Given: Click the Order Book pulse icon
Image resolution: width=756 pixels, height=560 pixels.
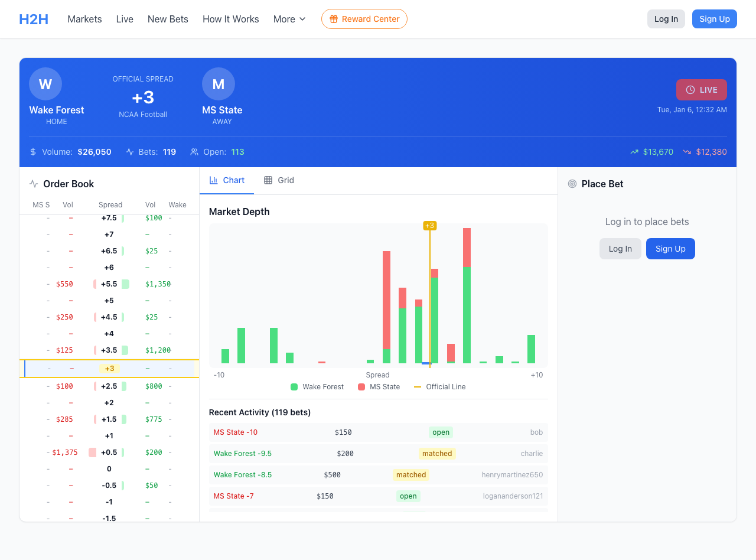Looking at the screenshot, I should [34, 184].
